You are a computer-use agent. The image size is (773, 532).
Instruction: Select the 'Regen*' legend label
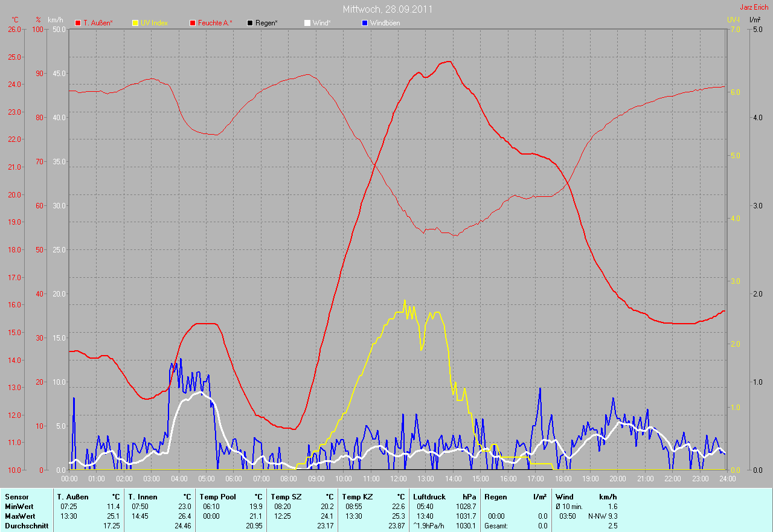(x=266, y=23)
